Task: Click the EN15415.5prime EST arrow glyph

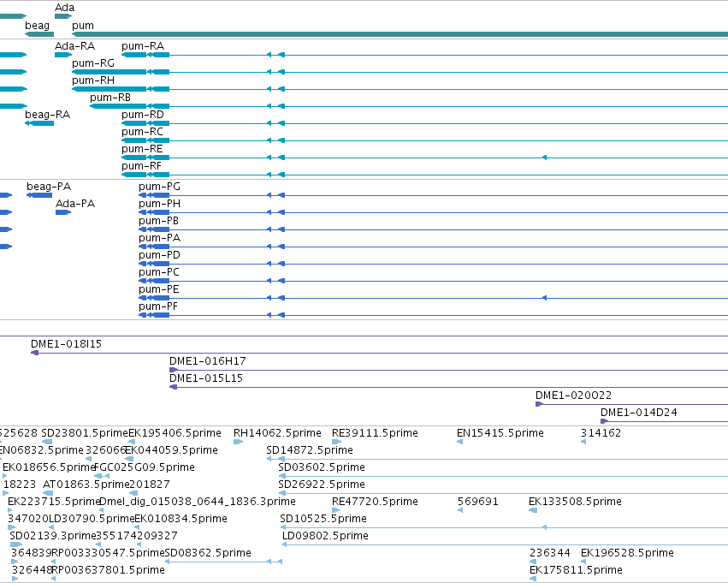Action: 459,442
